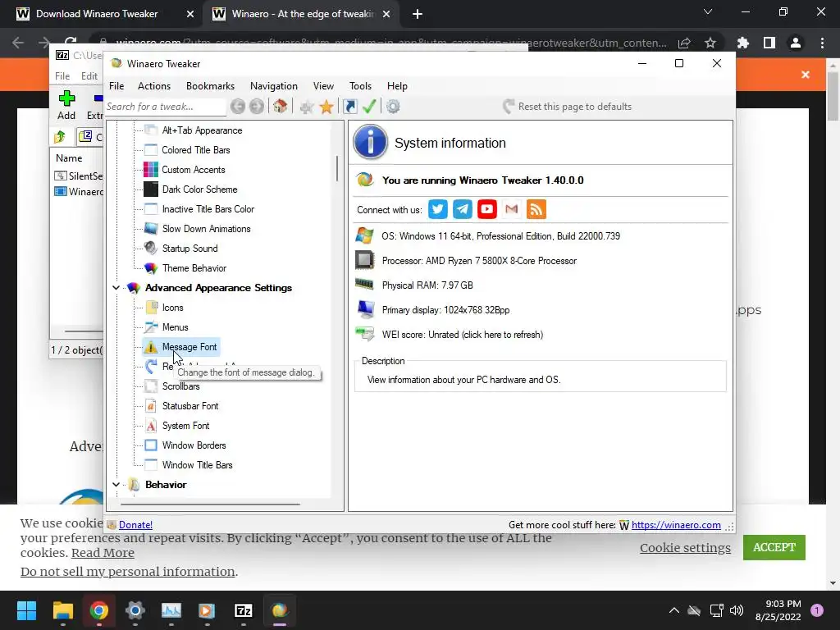Open bookmarks with the gold star icon
The height and width of the screenshot is (630, 840).
[326, 107]
